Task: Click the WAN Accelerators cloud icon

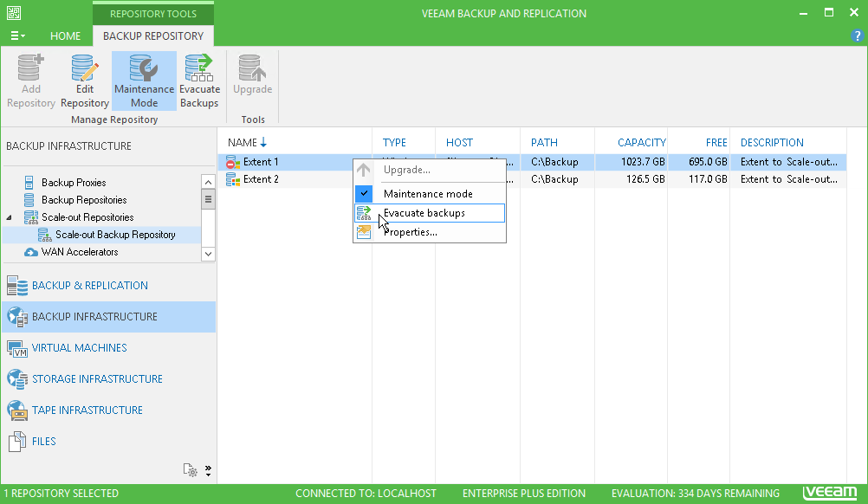Action: click(x=31, y=252)
